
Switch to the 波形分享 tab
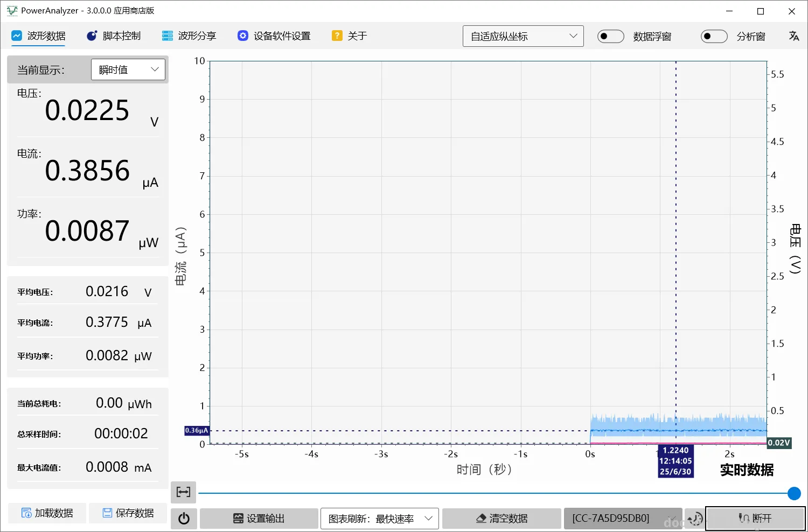(189, 36)
